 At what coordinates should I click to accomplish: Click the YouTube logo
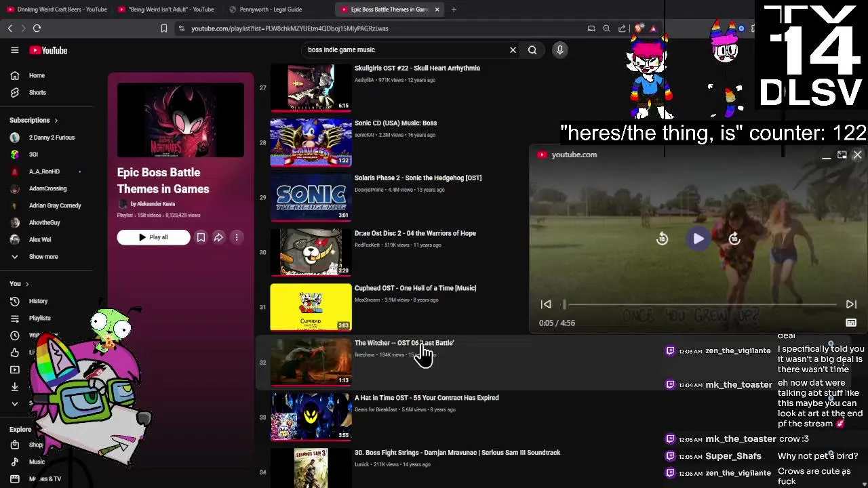point(48,50)
